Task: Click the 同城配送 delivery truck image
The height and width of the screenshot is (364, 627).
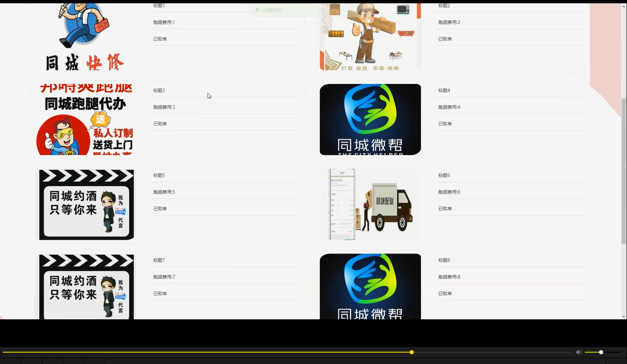Action: coord(370,204)
